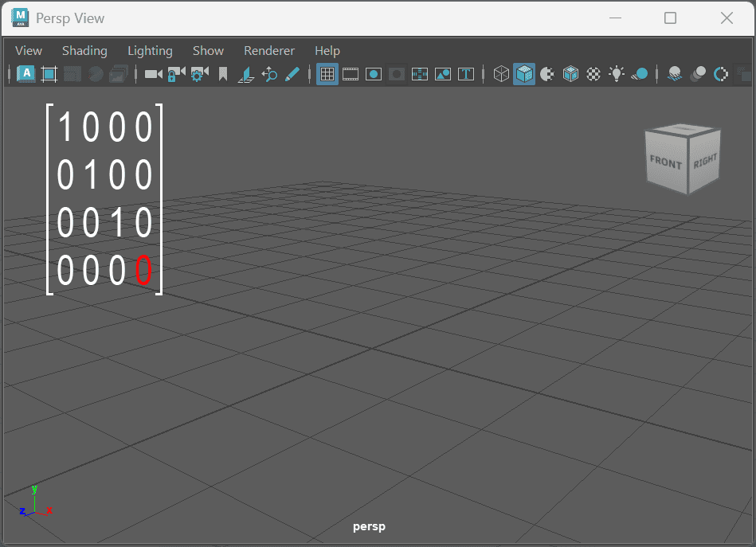Turn on Wireframe display cube icon
The height and width of the screenshot is (547, 756).
(x=501, y=74)
